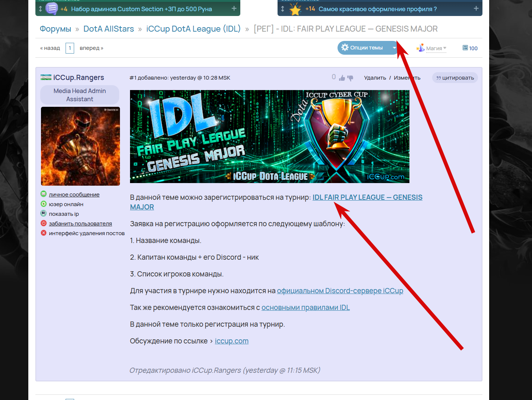This screenshot has width=532, height=400.
Task: Click the Отредактировано iCCup.Rangers edit note
Action: click(x=225, y=370)
